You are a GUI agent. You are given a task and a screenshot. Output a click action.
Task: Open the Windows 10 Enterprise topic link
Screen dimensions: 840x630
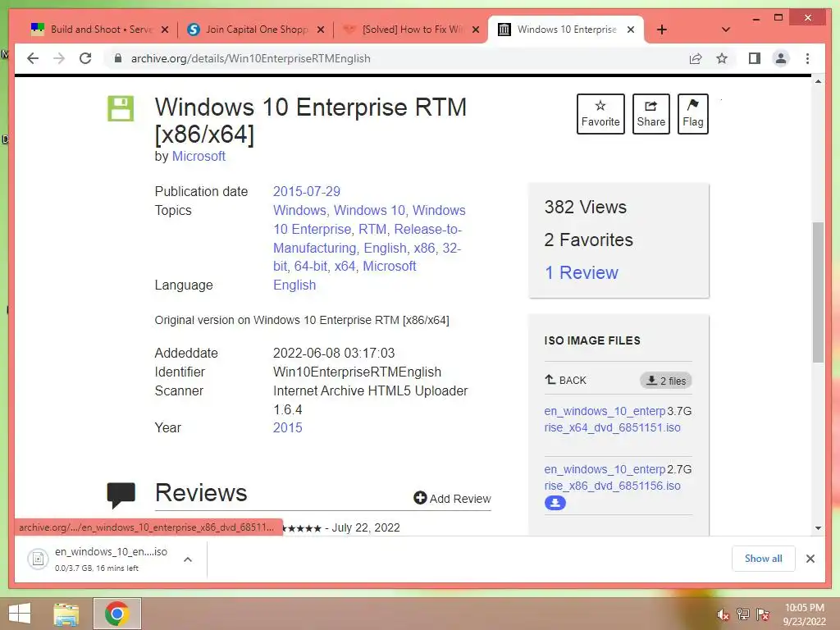tap(370, 220)
